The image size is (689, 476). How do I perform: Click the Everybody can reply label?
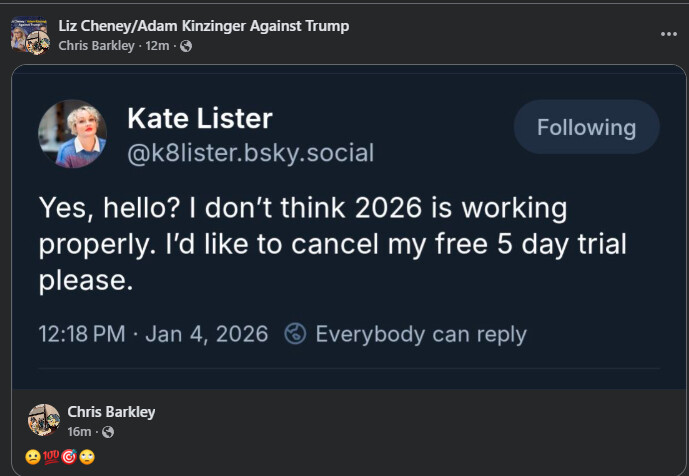(x=420, y=334)
